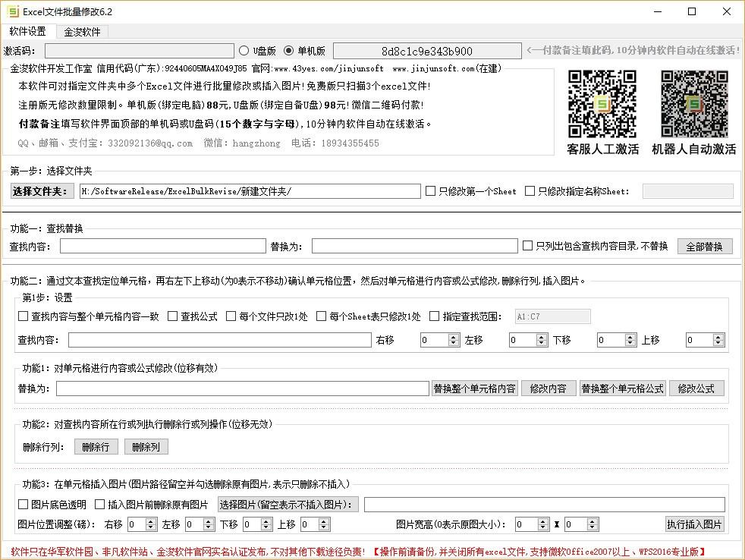Image resolution: width=745 pixels, height=560 pixels.
Task: Decrease the 下移 cell offset value
Action: 630,343
